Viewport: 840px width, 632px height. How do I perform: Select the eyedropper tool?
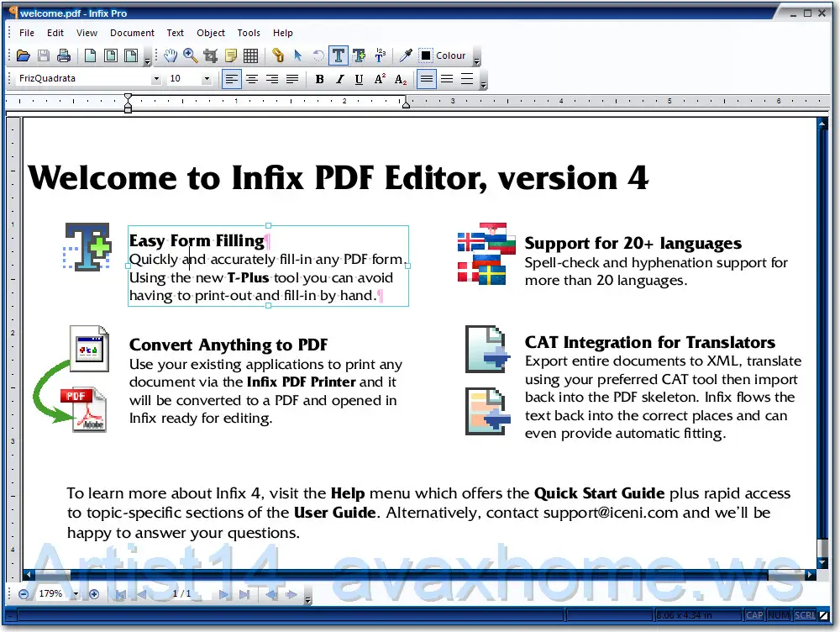[406, 55]
